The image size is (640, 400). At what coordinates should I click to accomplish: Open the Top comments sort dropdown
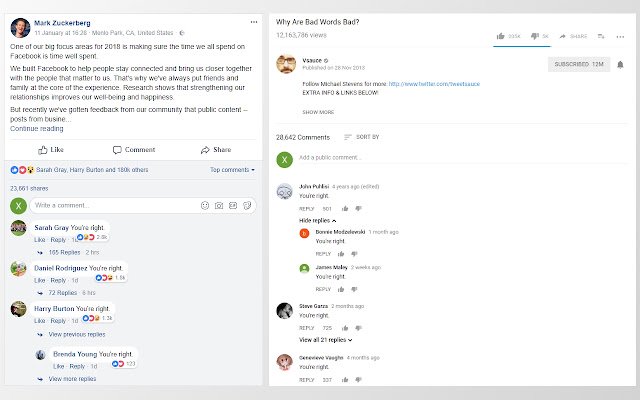click(x=232, y=170)
